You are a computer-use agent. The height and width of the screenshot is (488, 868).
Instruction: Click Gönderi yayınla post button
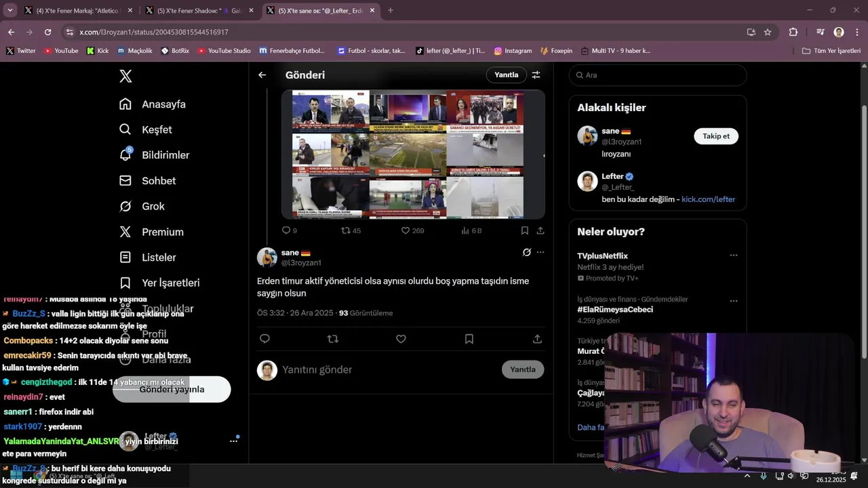[x=172, y=390]
